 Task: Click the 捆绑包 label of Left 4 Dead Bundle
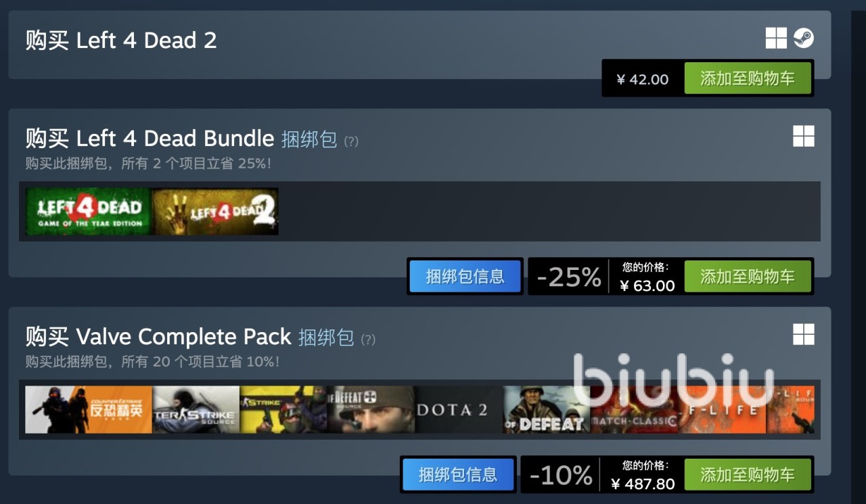pos(309,139)
